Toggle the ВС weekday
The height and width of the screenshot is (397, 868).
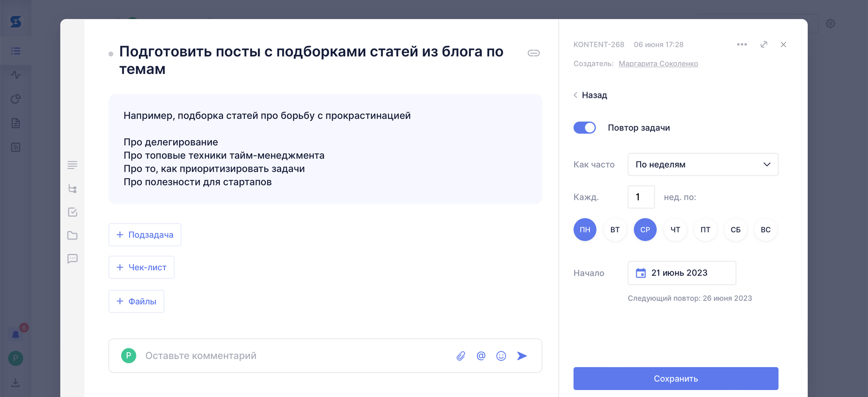click(x=766, y=229)
